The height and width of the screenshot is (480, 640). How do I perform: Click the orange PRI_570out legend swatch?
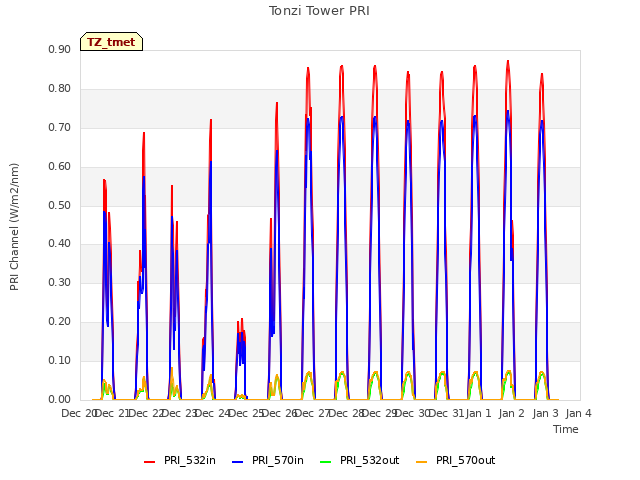[x=422, y=461]
